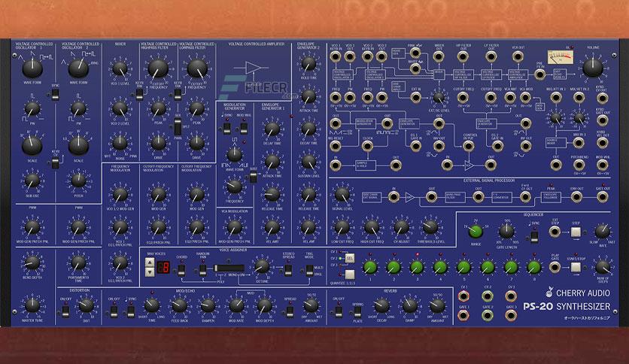Screen dimensions: 629x364
Task: Toggle the envelope generator 1 SUST switch
Action: click(x=253, y=177)
